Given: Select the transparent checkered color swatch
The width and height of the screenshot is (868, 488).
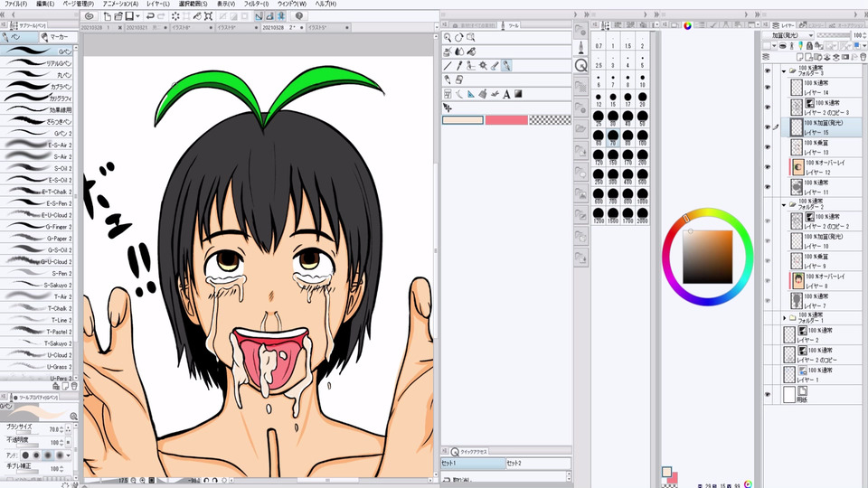Looking at the screenshot, I should coord(551,120).
